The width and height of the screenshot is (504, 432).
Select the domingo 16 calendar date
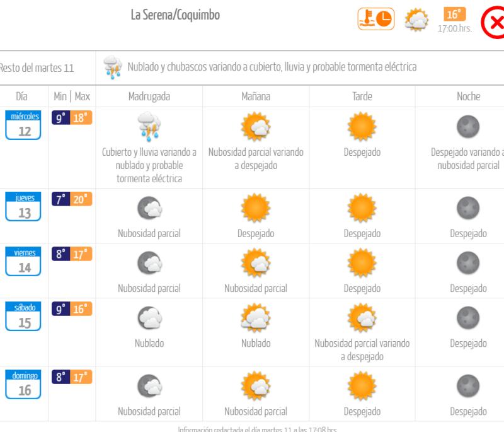click(25, 385)
